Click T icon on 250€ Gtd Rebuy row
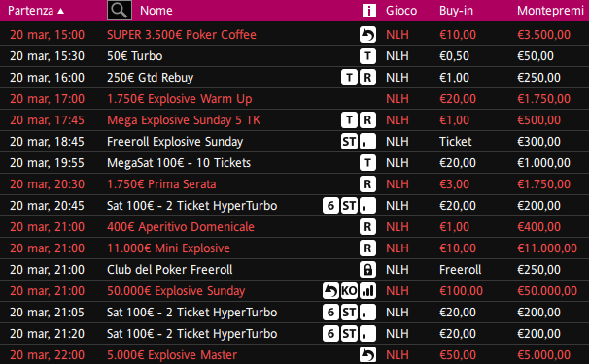Image resolution: width=589 pixels, height=364 pixels. pos(349,78)
